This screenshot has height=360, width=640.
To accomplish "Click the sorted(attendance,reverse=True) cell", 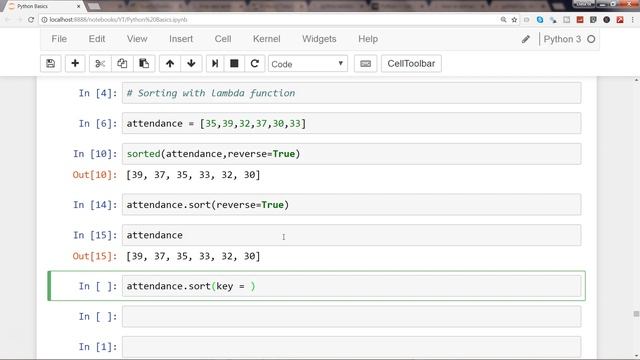I will click(x=351, y=154).
